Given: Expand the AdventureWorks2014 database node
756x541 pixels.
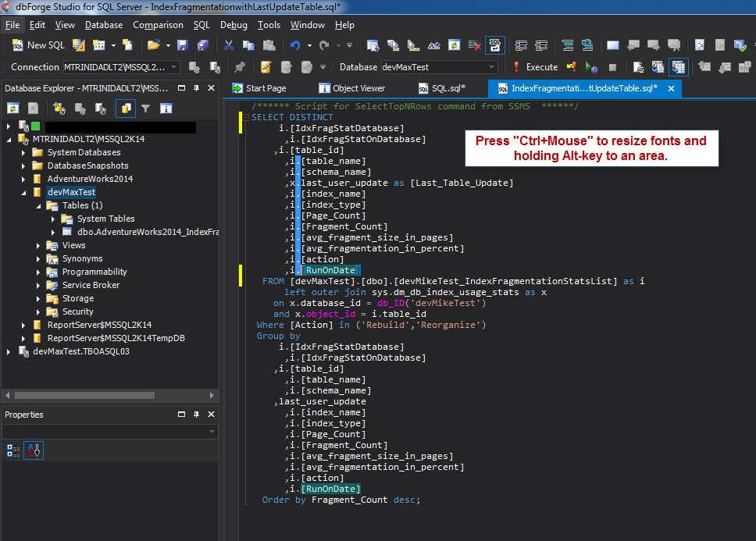Looking at the screenshot, I should click(23, 180).
